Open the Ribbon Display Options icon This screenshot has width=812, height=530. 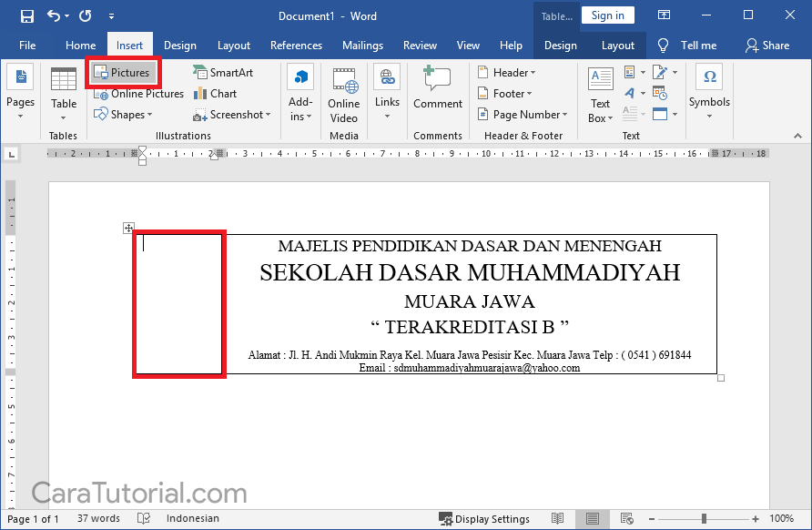tap(664, 15)
